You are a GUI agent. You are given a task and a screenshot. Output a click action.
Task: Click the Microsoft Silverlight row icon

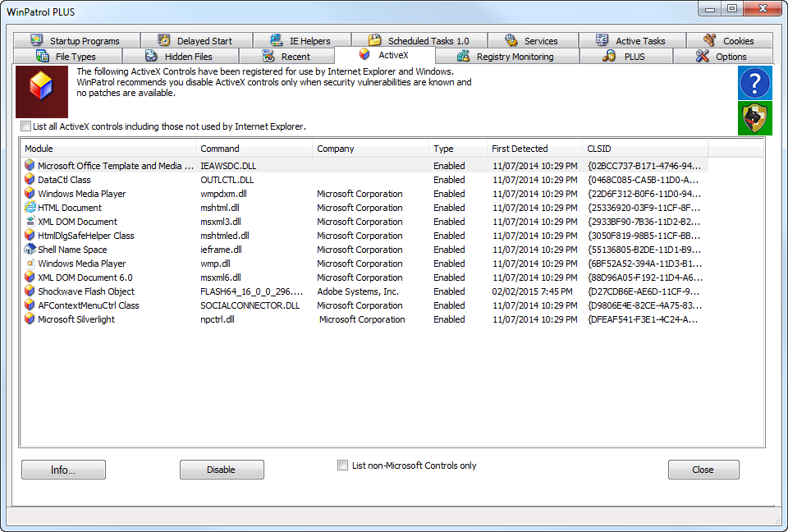pos(30,319)
